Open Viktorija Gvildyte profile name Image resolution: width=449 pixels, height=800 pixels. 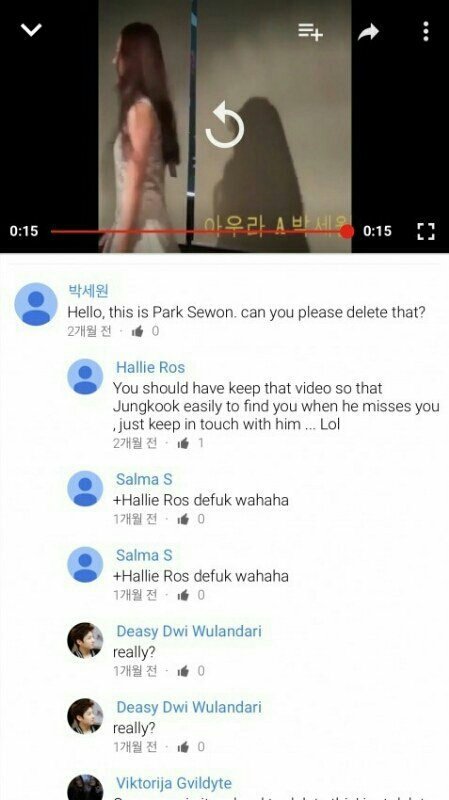point(174,783)
